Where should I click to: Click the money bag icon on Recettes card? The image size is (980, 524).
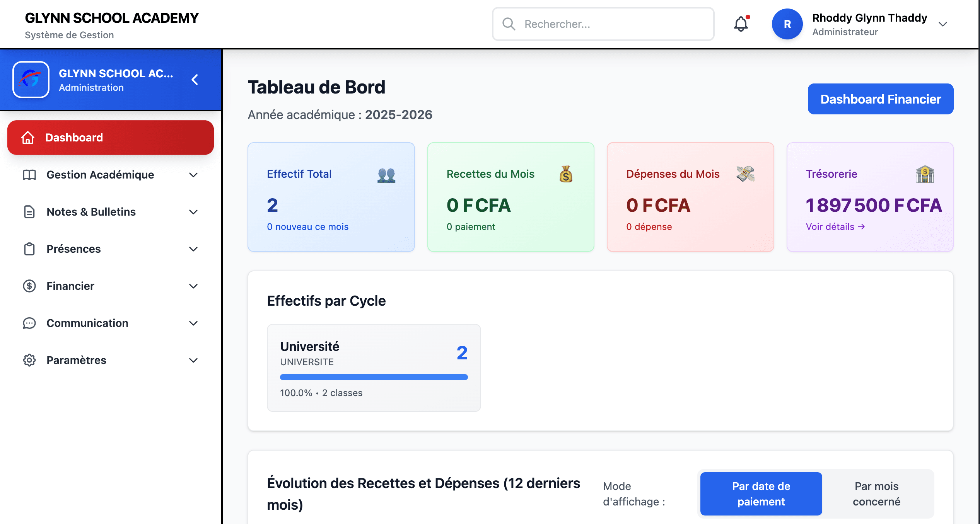click(x=565, y=174)
